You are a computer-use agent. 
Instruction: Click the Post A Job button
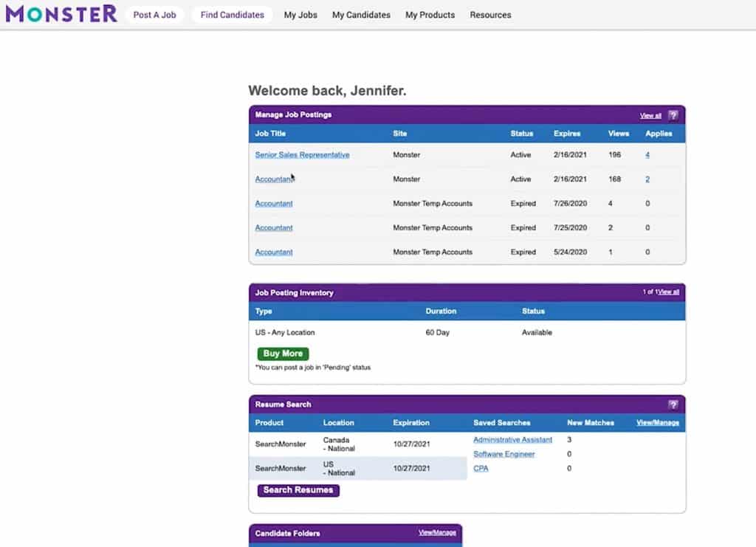pos(154,14)
